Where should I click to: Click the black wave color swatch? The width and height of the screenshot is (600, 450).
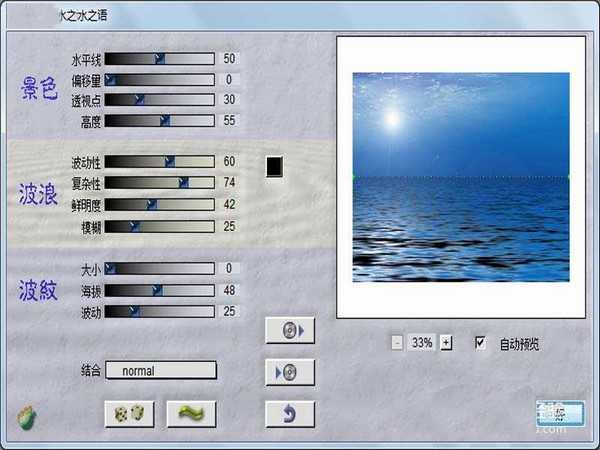point(276,166)
